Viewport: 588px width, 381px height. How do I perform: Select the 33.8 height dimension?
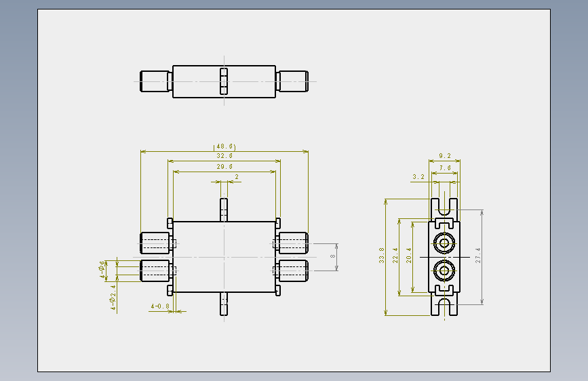click(382, 255)
